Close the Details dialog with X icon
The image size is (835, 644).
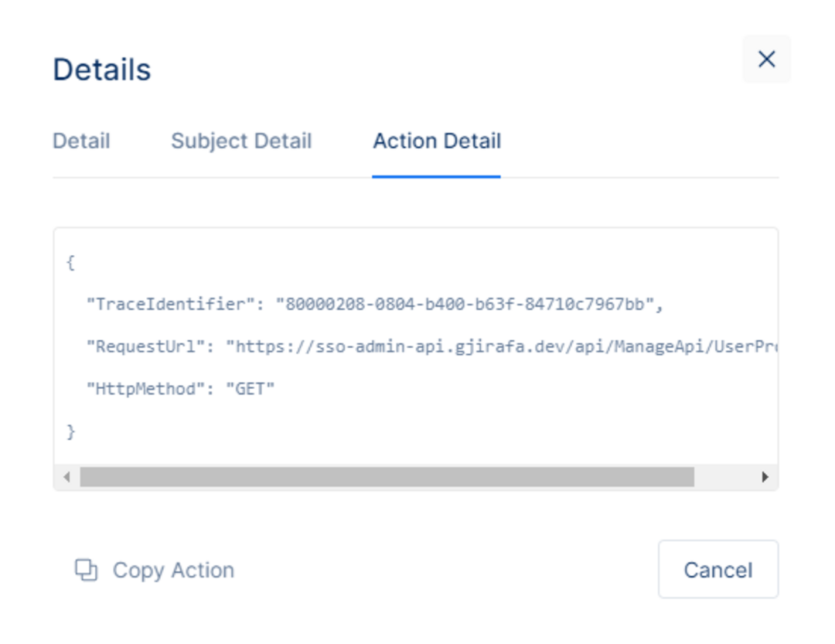tap(766, 59)
